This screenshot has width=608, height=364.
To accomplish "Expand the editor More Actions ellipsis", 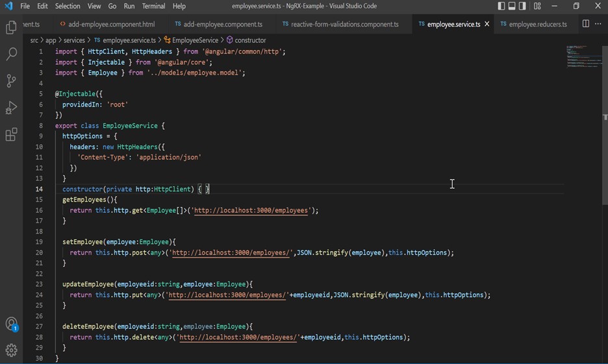I will coord(598,24).
